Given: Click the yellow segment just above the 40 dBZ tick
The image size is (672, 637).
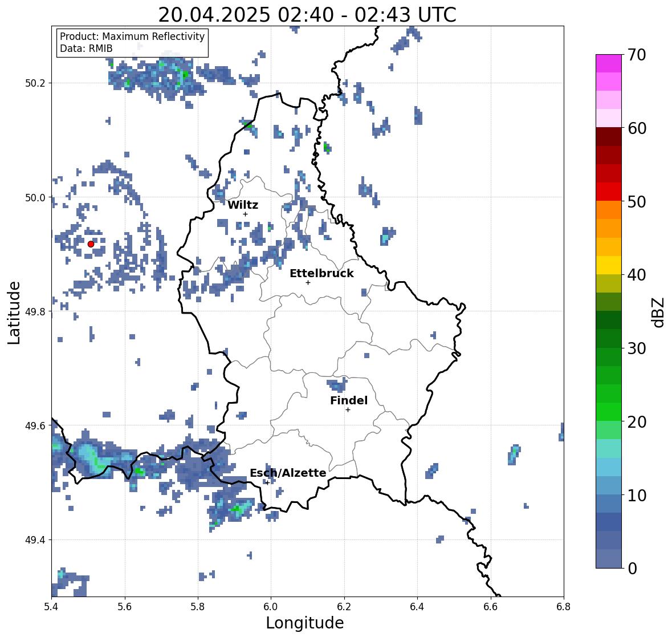Looking at the screenshot, I should coord(609,265).
